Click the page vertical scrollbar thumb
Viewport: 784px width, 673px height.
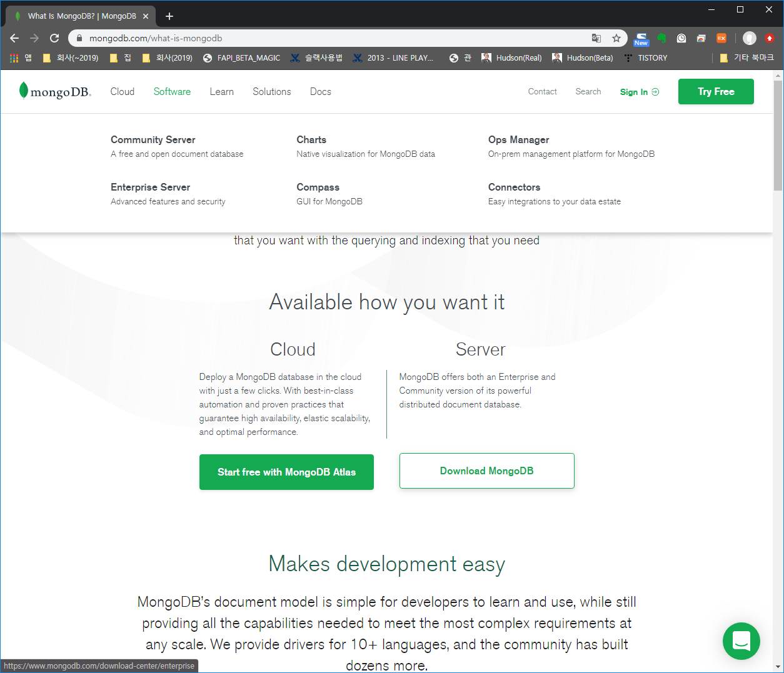click(x=778, y=136)
